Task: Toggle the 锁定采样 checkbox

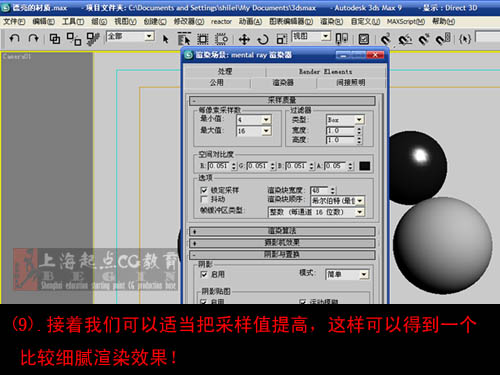Action: [x=204, y=190]
